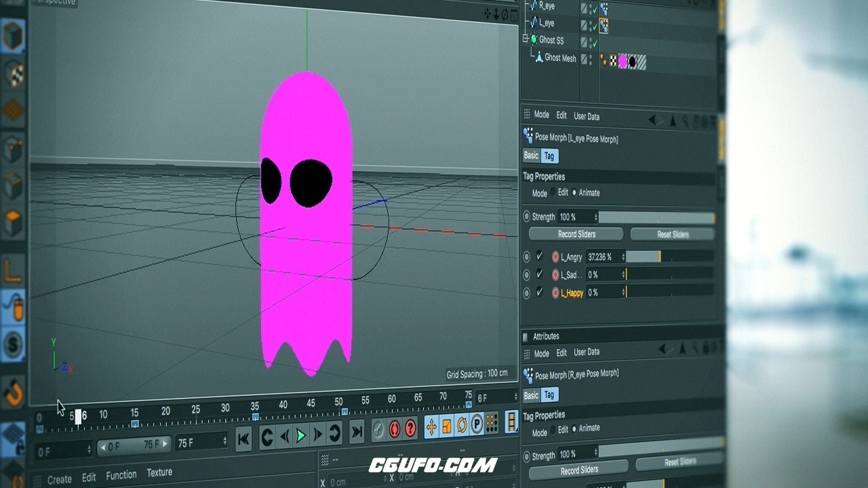
Task: Click Reset Sliders for L_eye Pose Morph
Action: point(673,235)
